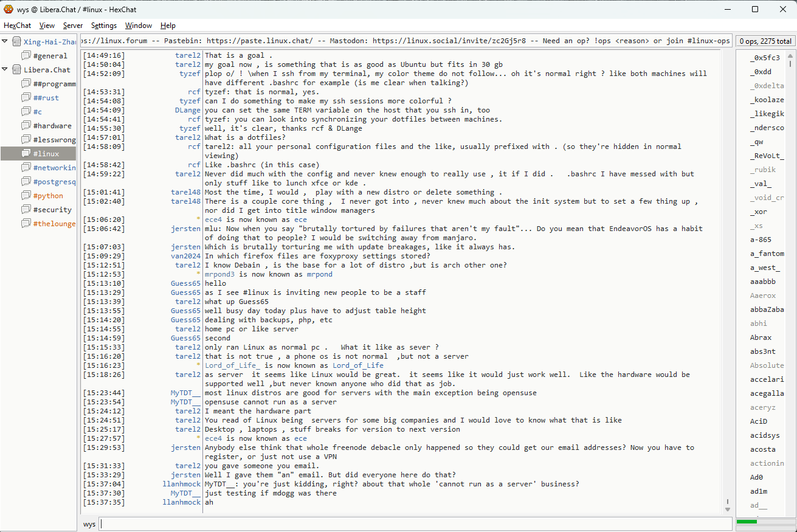Click the icon beside the #hardware channel
The height and width of the screenshot is (532, 797).
[26, 126]
